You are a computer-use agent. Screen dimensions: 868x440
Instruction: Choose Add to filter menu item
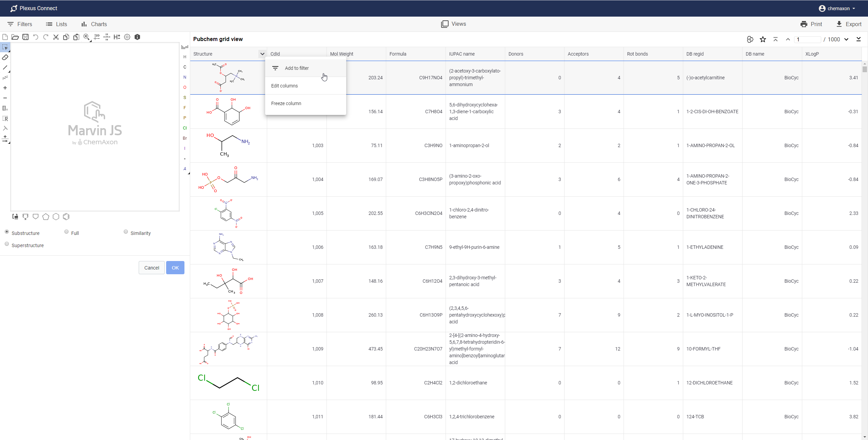tap(297, 68)
